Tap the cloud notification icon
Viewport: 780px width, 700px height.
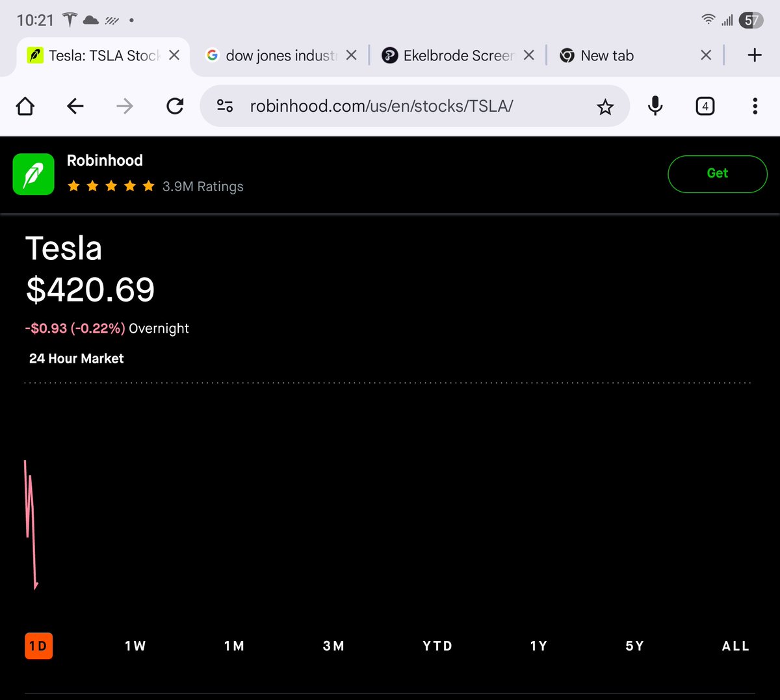(91, 20)
